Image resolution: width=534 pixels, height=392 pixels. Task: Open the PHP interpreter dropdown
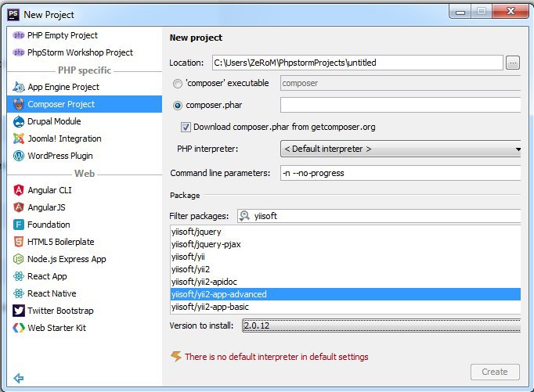401,149
